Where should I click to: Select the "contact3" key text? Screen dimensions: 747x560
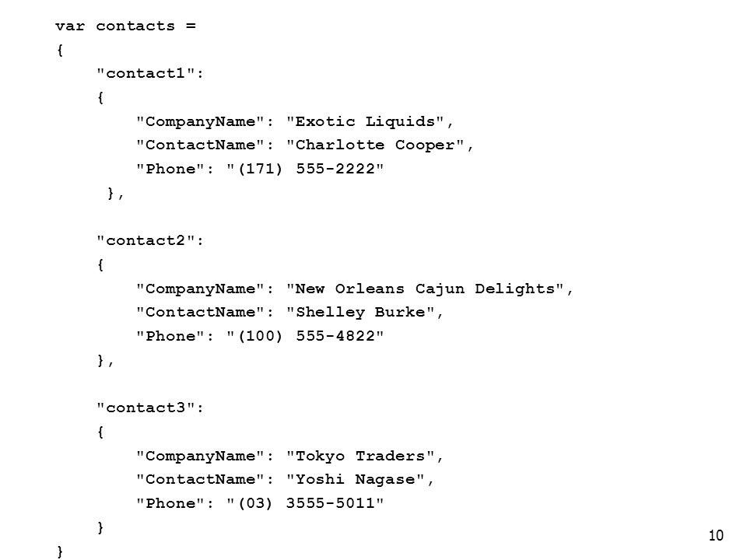point(146,408)
